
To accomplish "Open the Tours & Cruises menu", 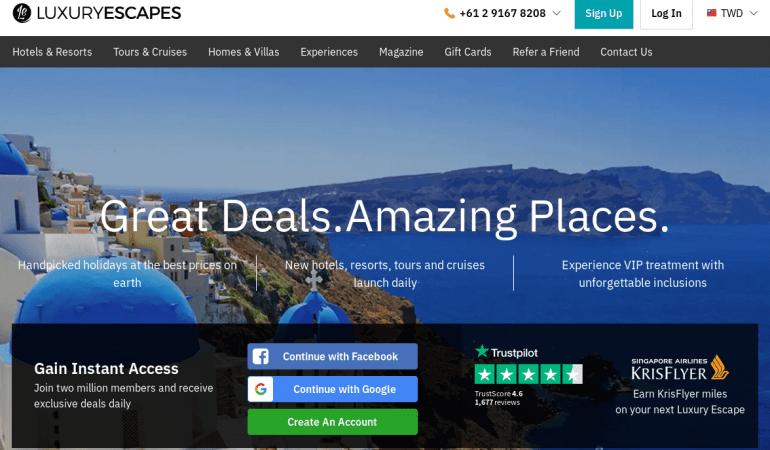I will click(x=150, y=52).
